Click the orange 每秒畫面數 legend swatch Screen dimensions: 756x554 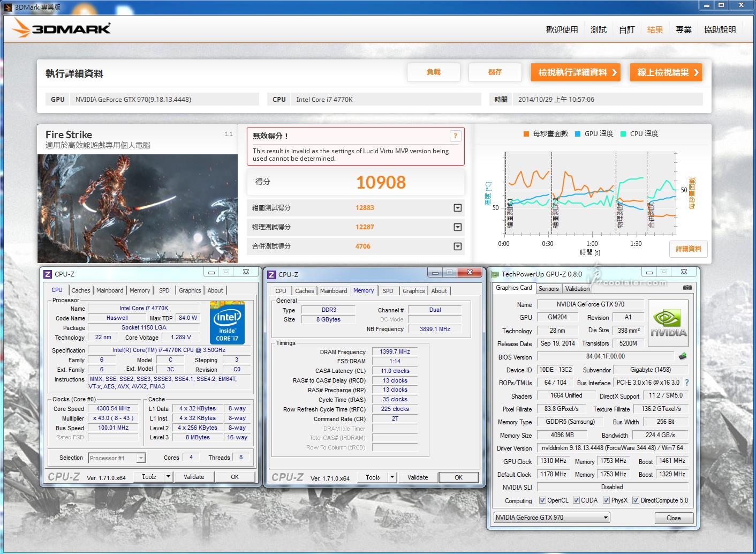pos(526,134)
